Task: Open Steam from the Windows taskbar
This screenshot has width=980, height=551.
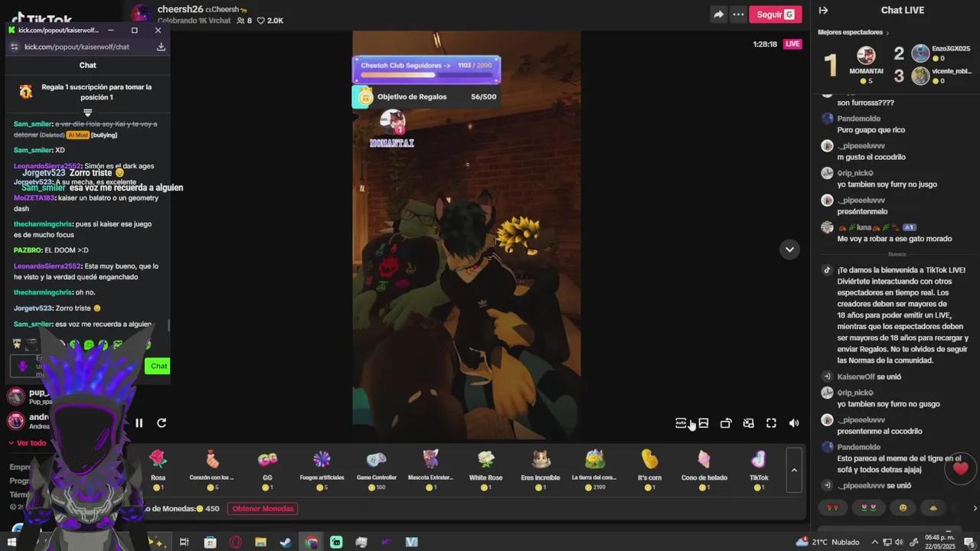Action: pyautogui.click(x=286, y=543)
